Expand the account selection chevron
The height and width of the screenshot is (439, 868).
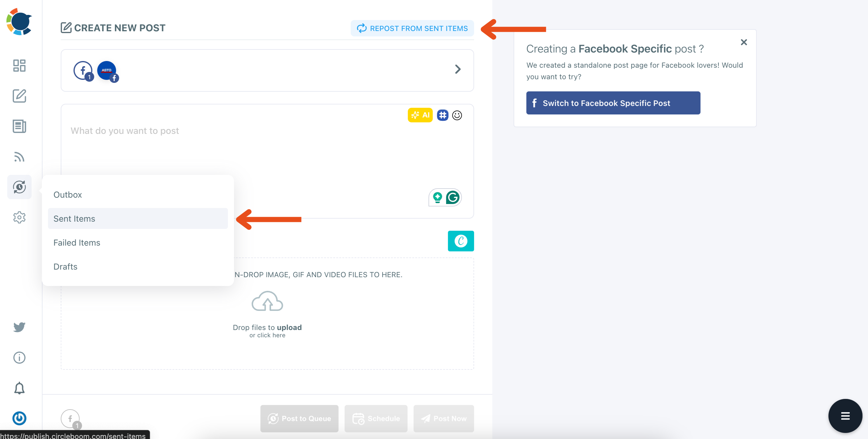(x=458, y=69)
